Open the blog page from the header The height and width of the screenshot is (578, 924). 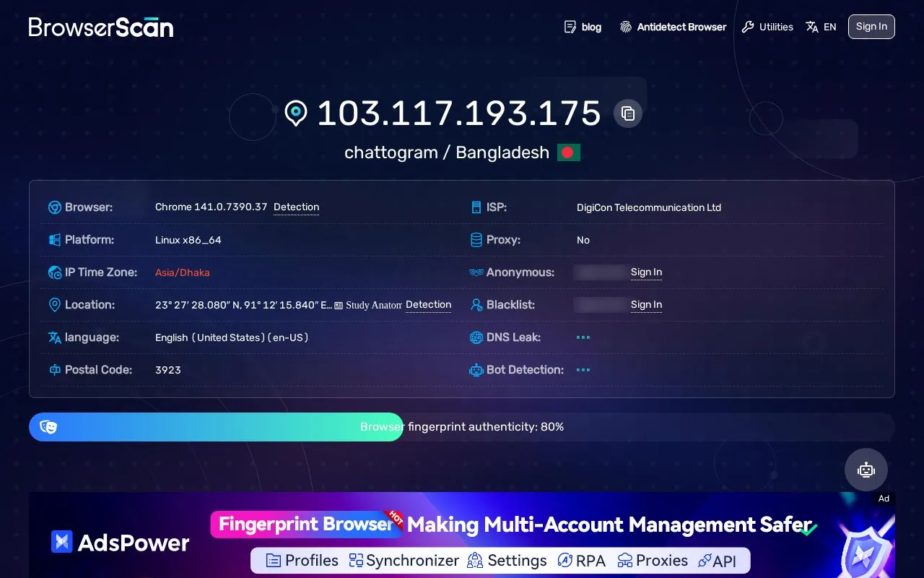tap(583, 27)
